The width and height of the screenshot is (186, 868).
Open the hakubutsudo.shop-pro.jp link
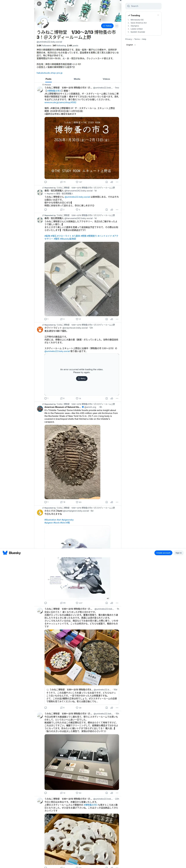pyautogui.click(x=50, y=73)
